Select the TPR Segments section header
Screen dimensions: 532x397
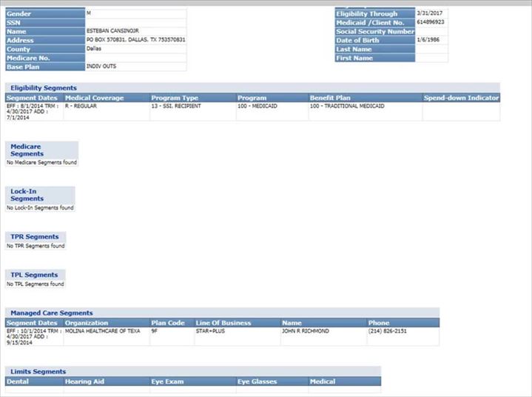tap(34, 237)
